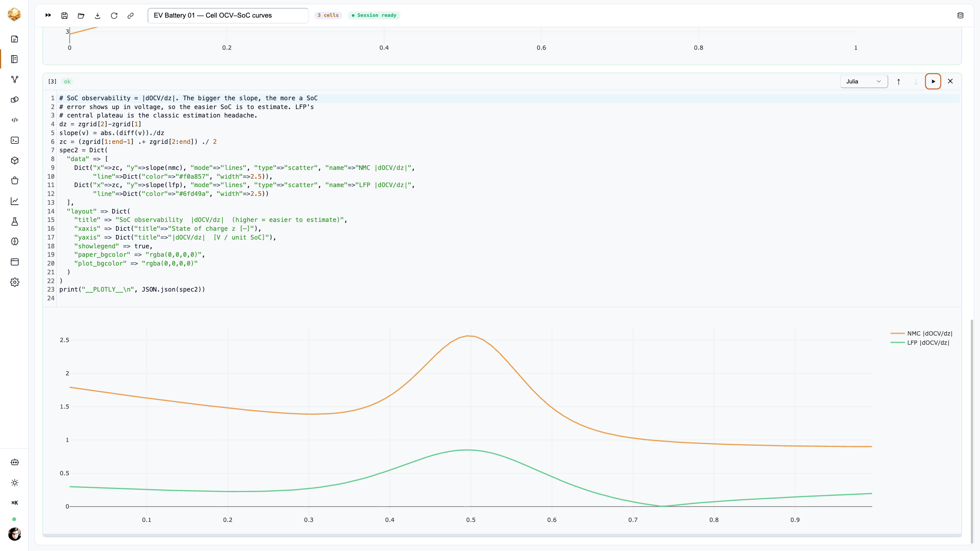Click code line 4 'dz = zgrid[2]-zgrid[1]'
Screen dimensions: 980x551
(100, 124)
